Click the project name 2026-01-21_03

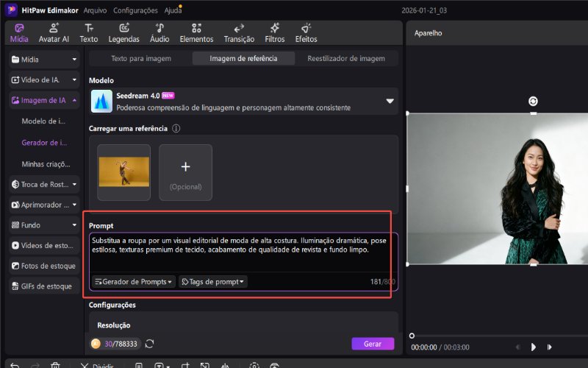424,10
